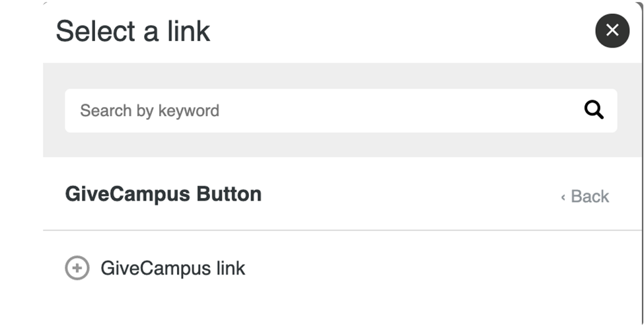644x328 pixels.
Task: Click the magnifying glass search icon
Action: [x=594, y=110]
